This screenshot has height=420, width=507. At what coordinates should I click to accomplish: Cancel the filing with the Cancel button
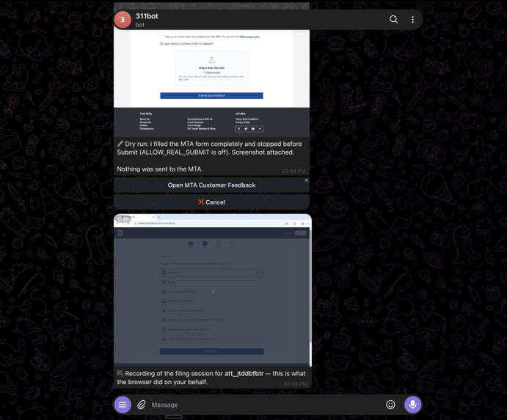(211, 202)
